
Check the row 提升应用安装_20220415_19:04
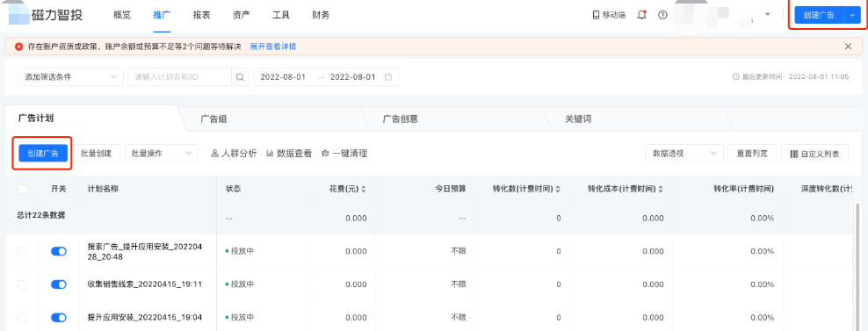[x=22, y=318]
